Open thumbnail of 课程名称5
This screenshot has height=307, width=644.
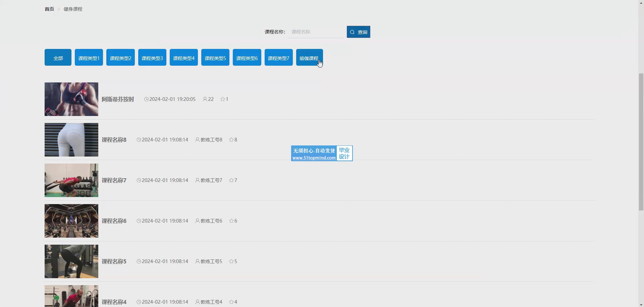pos(71,261)
